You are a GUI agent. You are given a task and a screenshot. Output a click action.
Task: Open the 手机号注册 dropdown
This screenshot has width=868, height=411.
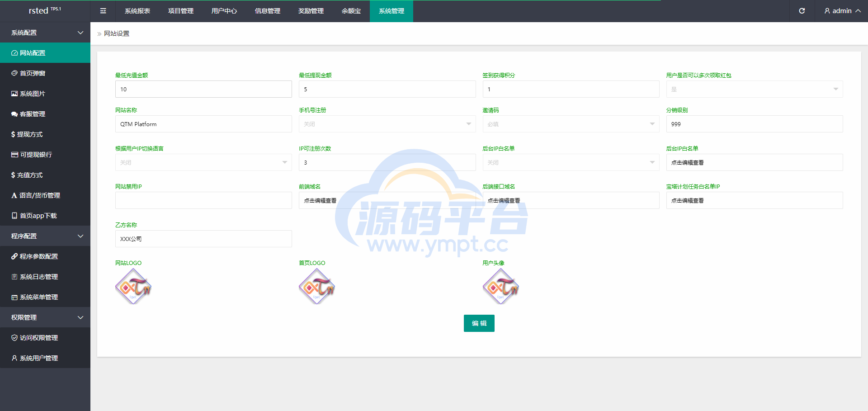[x=387, y=124]
